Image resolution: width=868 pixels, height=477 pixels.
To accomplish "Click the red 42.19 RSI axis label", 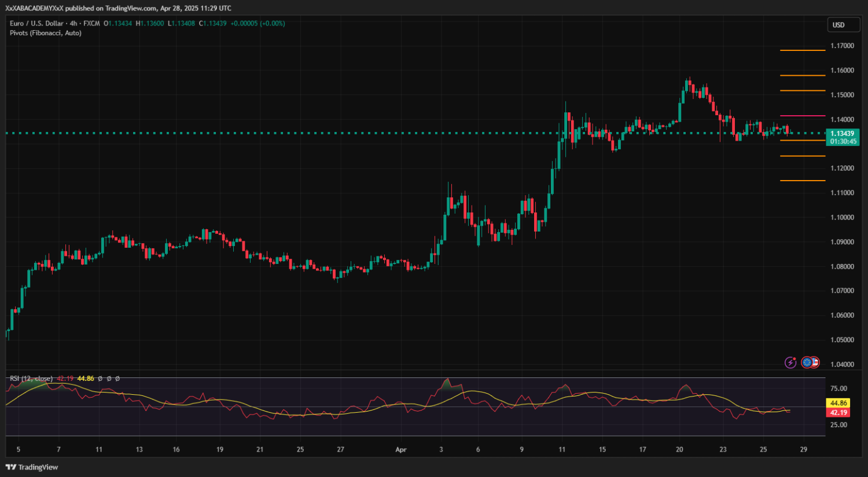I will [838, 413].
